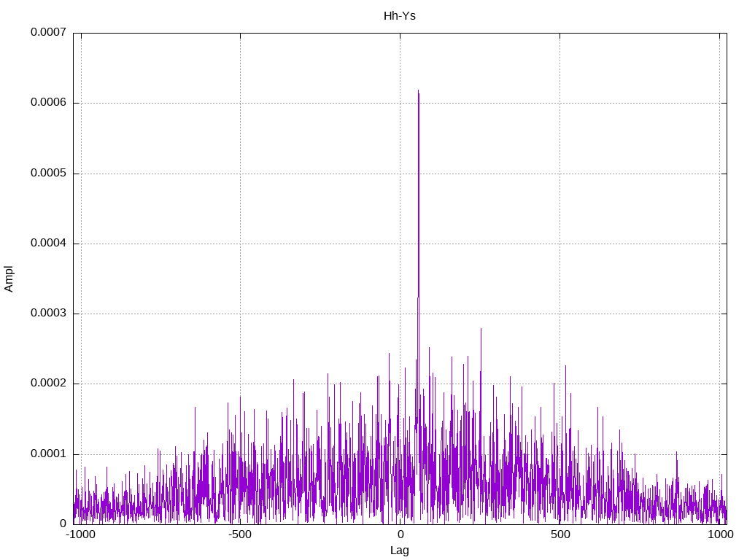Image resolution: width=747 pixels, height=560 pixels.
Task: Click the X-axis label Lag
Action: tap(399, 551)
